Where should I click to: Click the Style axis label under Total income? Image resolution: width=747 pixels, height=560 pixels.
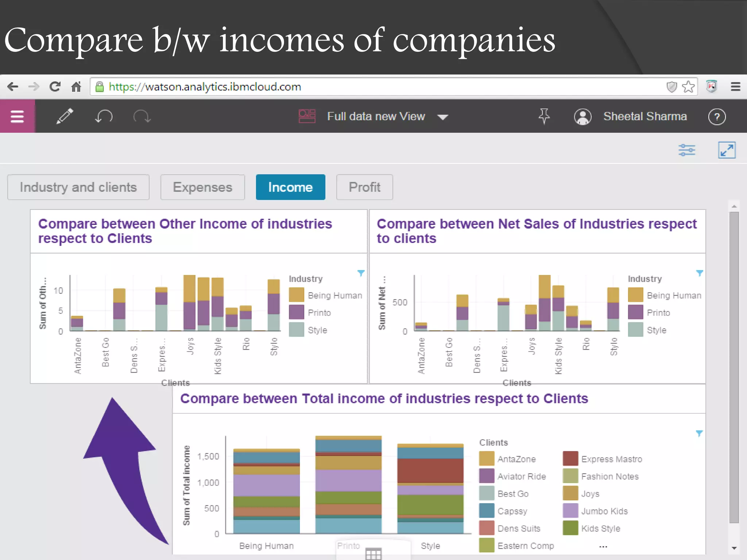[x=430, y=546]
